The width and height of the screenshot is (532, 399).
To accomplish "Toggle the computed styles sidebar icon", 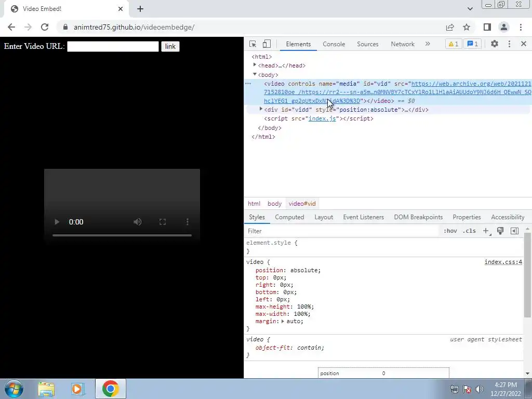I will 514,231.
